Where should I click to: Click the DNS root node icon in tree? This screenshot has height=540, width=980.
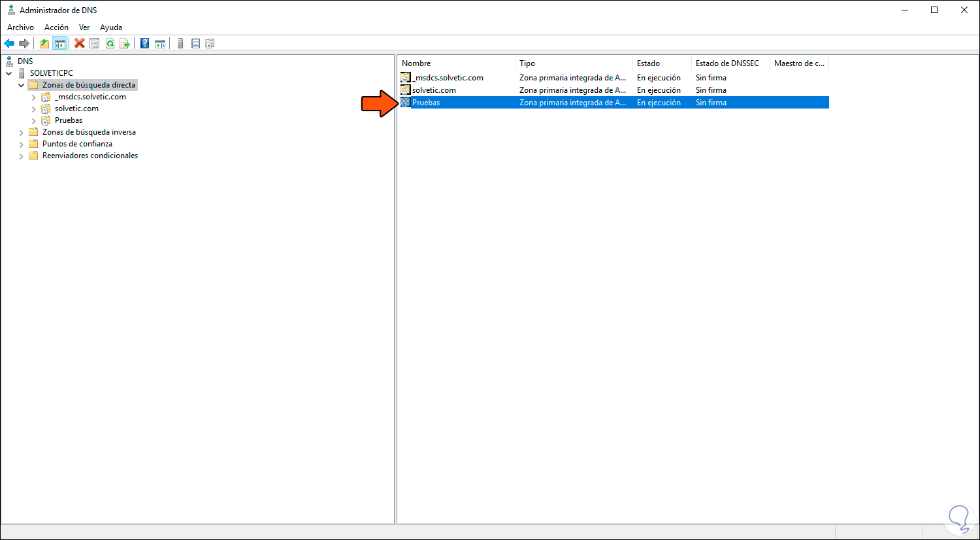9,61
